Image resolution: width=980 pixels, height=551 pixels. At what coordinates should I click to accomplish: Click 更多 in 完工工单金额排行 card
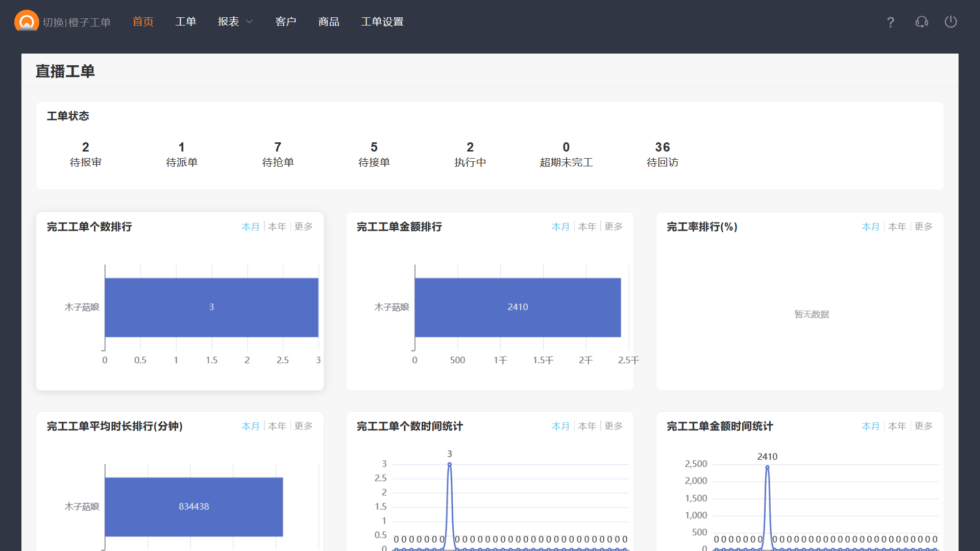[x=614, y=227]
